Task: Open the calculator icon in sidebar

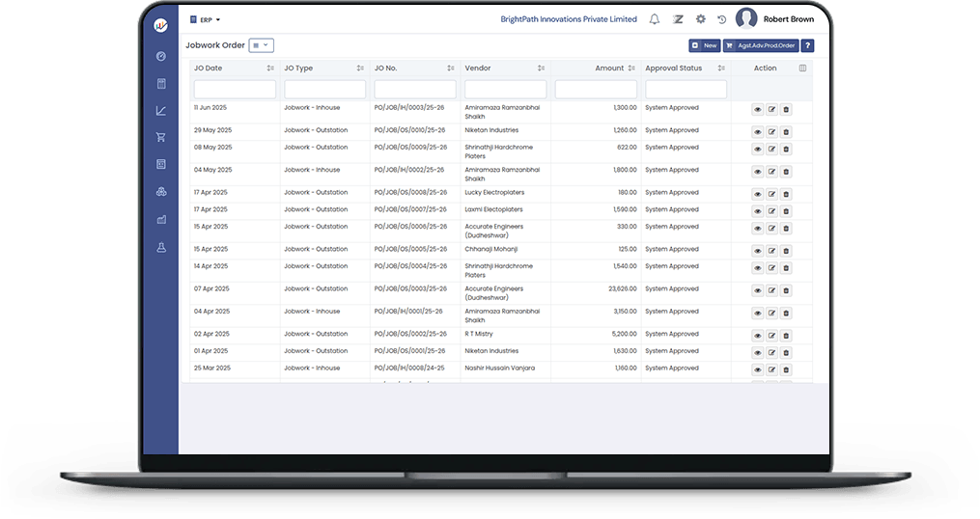Action: click(x=161, y=84)
